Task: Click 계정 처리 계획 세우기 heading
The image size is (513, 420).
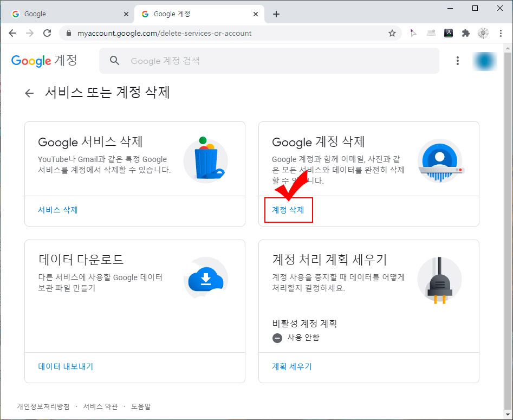Action: click(x=329, y=260)
